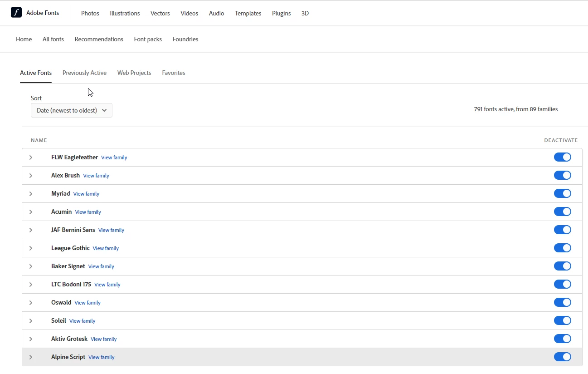View family link for JAF Bernini Sans

(111, 230)
